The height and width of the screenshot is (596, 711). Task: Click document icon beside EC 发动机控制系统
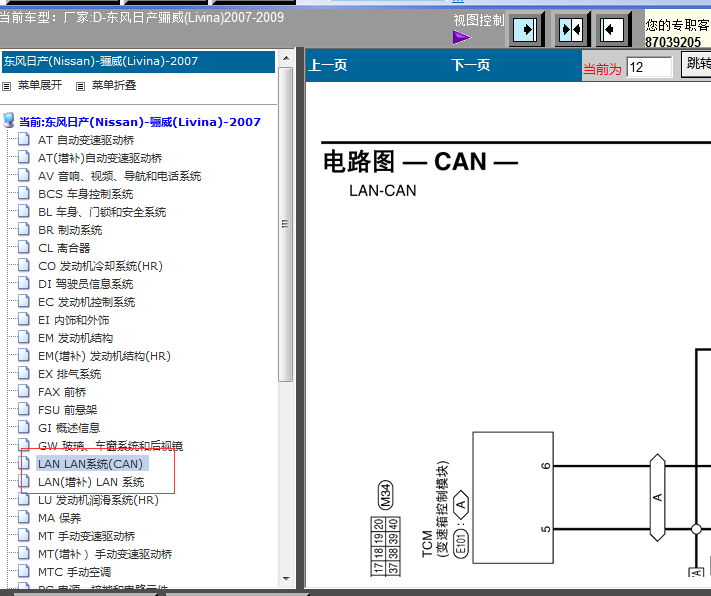coord(24,301)
